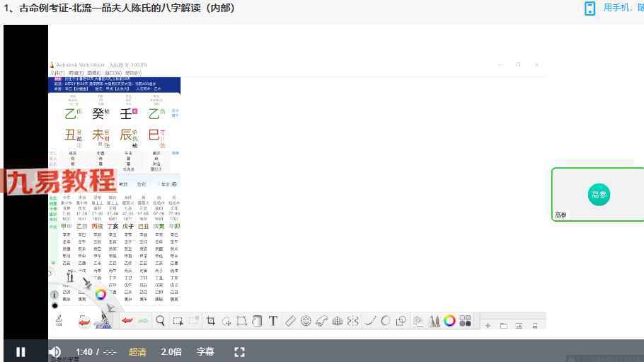The height and width of the screenshot is (362, 644).
Task: Open the color wheel in bottom toolbar
Action: (x=449, y=321)
